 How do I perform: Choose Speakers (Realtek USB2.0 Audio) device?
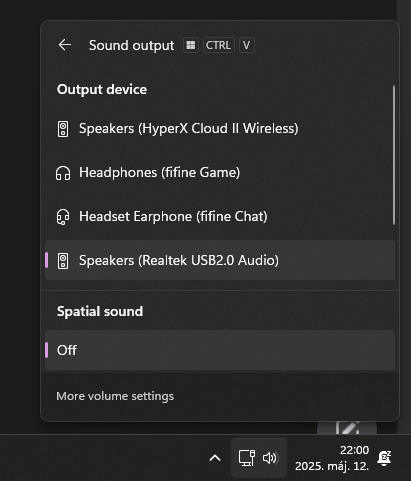pyautogui.click(x=220, y=260)
